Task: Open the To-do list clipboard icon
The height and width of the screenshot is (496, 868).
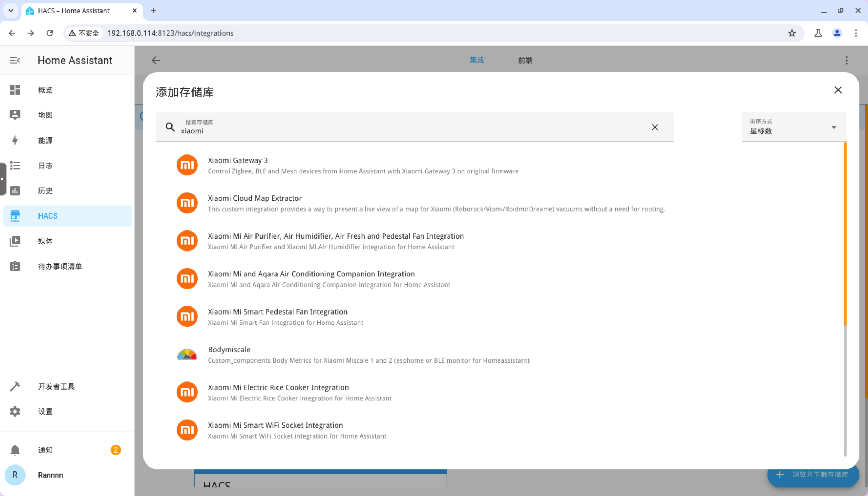Action: (15, 266)
